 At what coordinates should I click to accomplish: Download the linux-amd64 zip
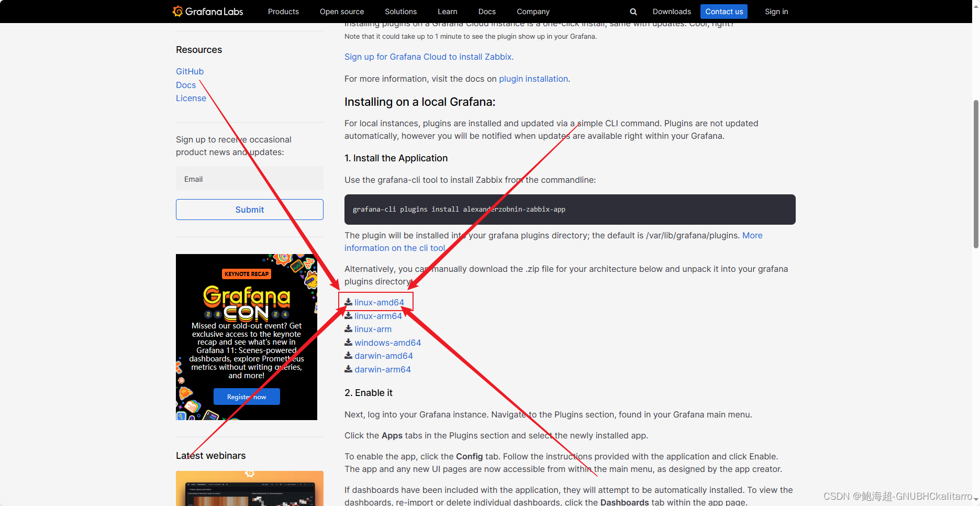click(x=379, y=302)
